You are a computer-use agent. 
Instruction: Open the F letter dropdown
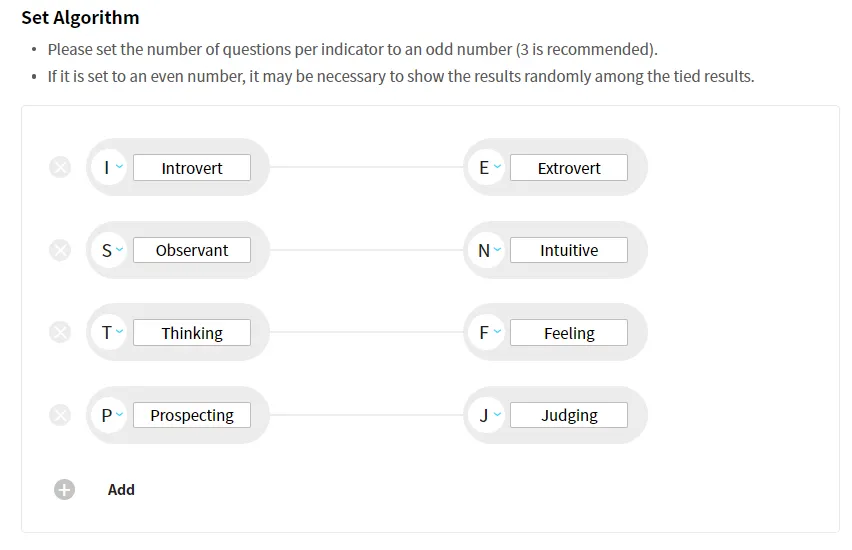click(x=487, y=333)
